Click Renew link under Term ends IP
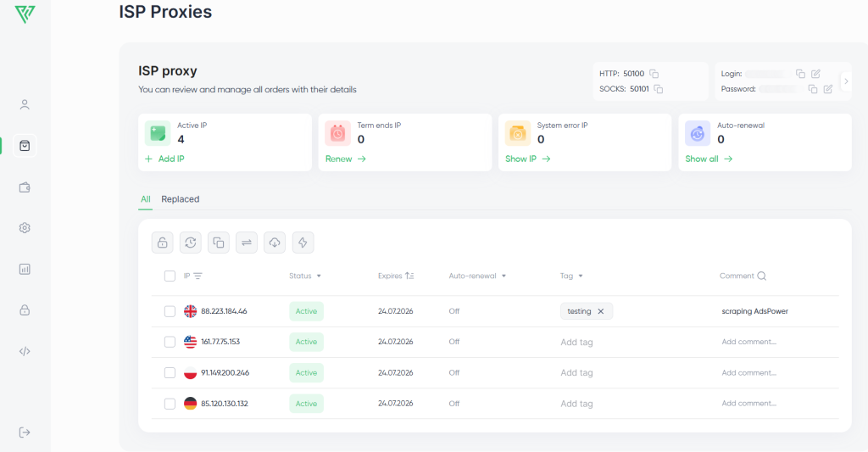This screenshot has width=868, height=452. (x=346, y=159)
